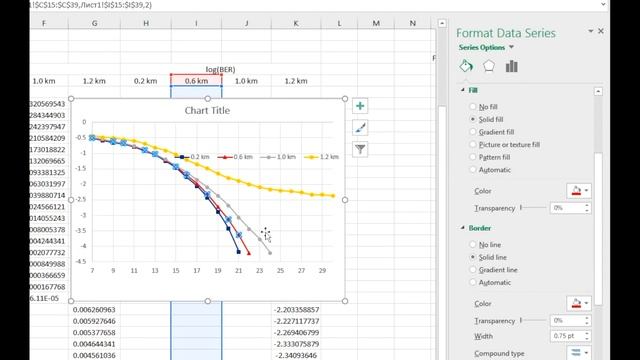Open the Effects pentagon tab icon
The image size is (640, 360).
489,66
